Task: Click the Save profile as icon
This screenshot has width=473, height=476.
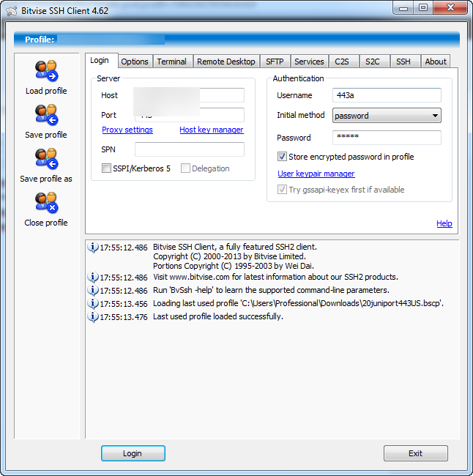Action: [x=46, y=159]
